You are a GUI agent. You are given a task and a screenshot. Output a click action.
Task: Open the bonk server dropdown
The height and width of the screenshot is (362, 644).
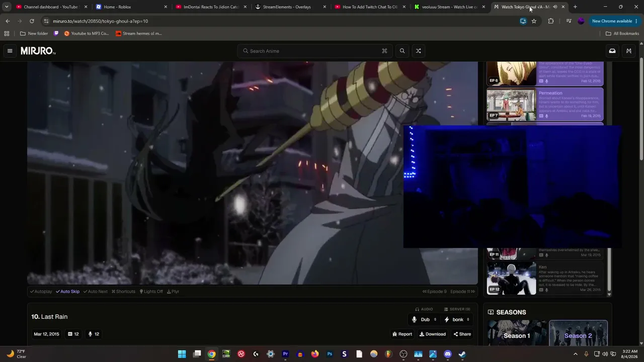457,320
